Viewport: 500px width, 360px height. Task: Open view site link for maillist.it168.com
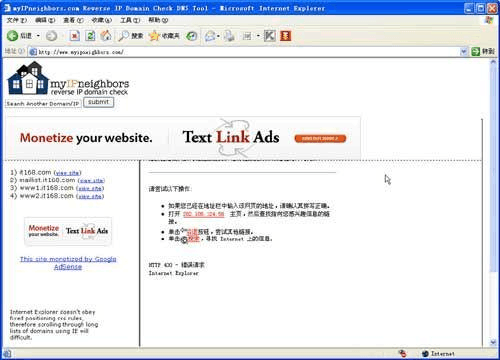click(x=91, y=181)
